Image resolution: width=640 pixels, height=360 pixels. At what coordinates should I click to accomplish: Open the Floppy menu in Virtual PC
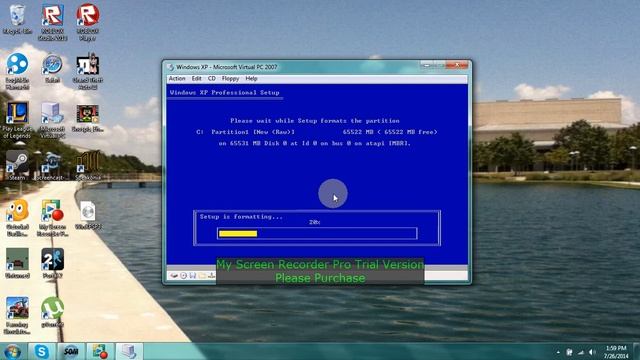(x=230, y=78)
